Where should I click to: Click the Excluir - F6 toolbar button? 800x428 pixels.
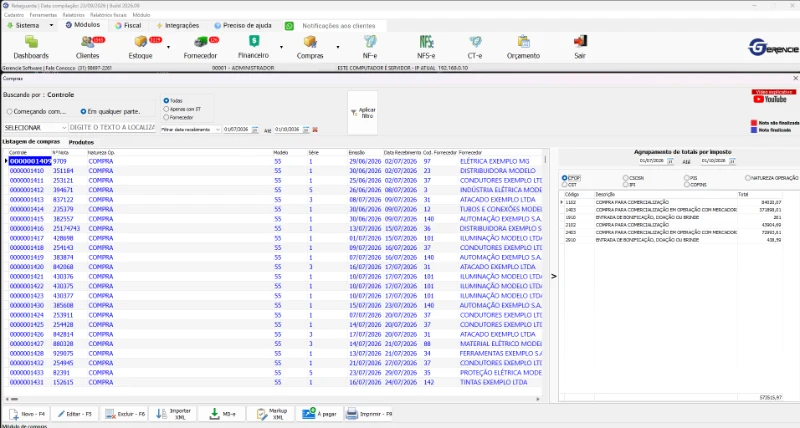[x=124, y=414]
